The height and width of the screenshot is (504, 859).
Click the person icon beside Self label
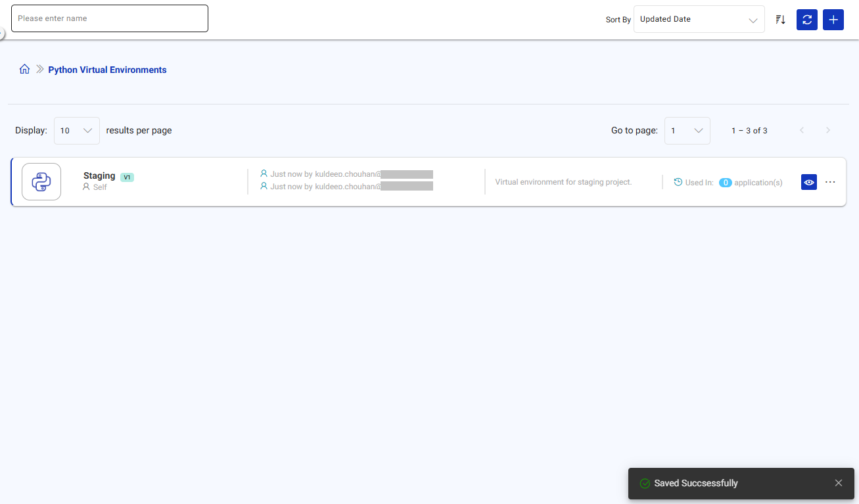[x=86, y=187]
